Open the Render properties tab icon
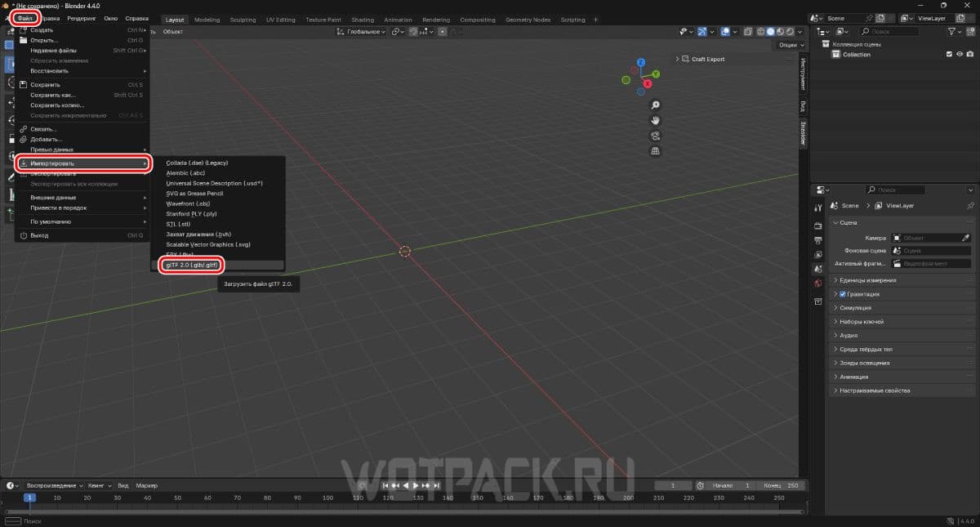The width and height of the screenshot is (980, 527). point(818,226)
